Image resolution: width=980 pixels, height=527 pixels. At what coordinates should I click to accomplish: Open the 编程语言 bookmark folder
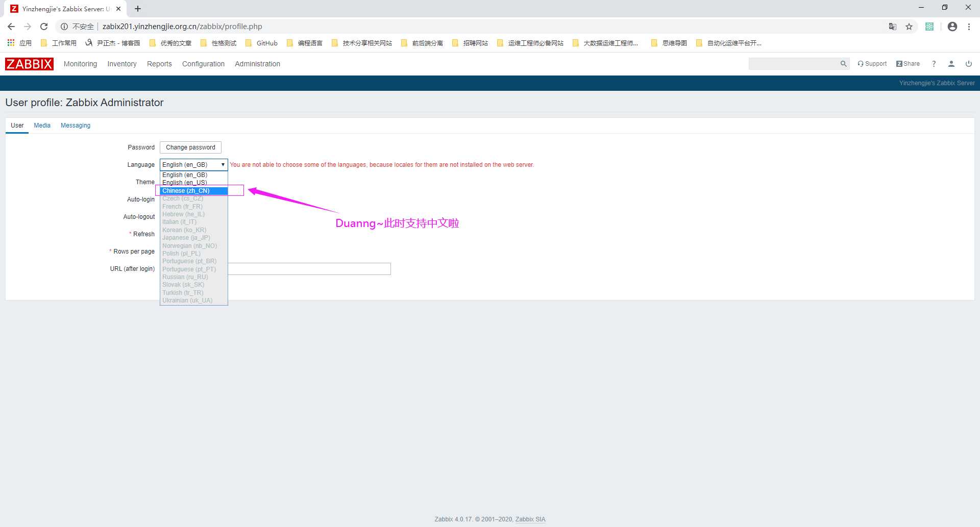[305, 43]
